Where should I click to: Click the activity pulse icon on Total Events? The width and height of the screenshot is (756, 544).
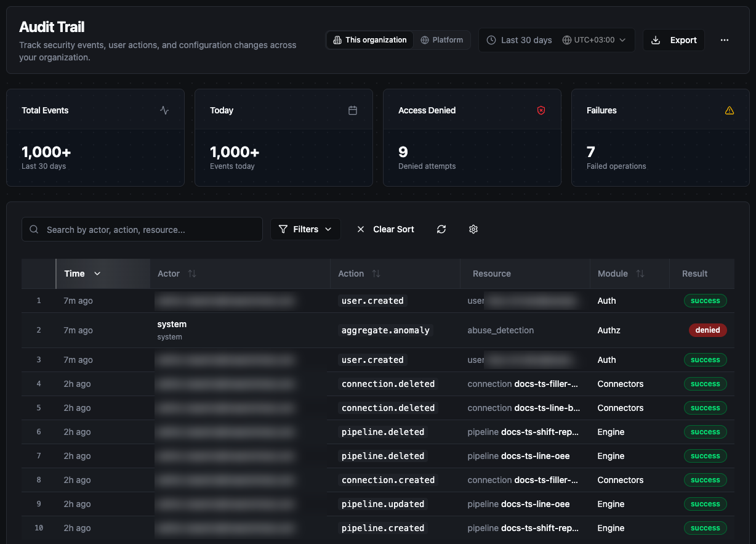tap(164, 110)
